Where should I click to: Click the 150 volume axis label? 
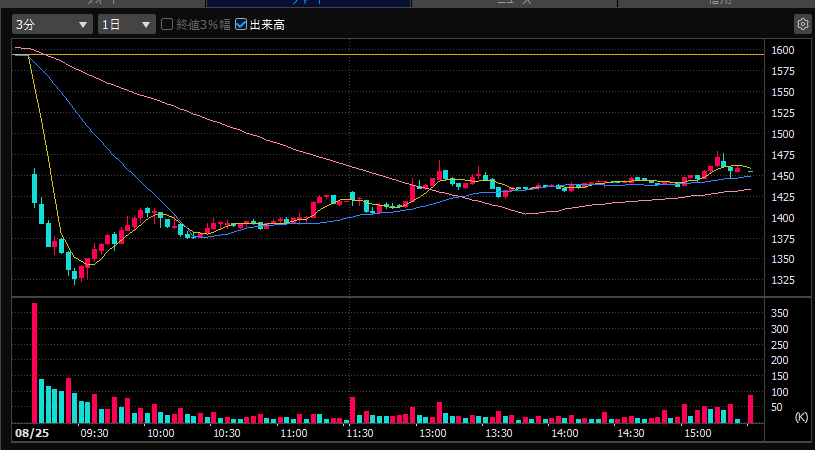pyautogui.click(x=780, y=376)
